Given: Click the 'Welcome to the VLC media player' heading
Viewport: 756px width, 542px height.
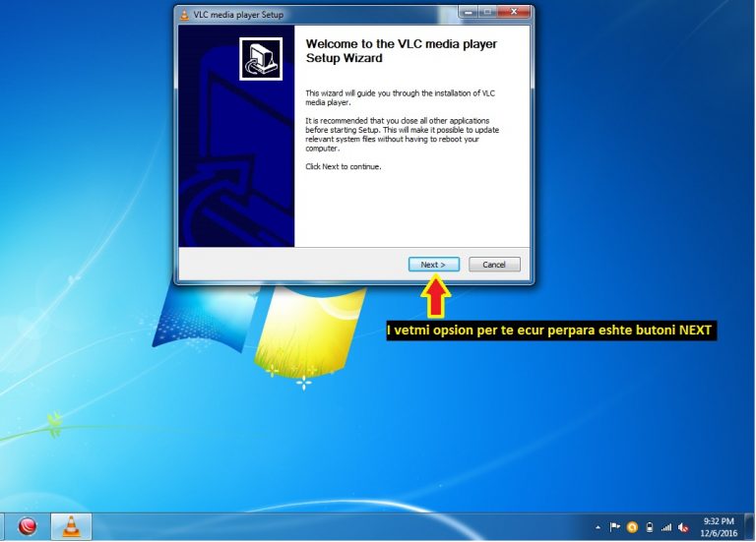Looking at the screenshot, I should (x=402, y=50).
